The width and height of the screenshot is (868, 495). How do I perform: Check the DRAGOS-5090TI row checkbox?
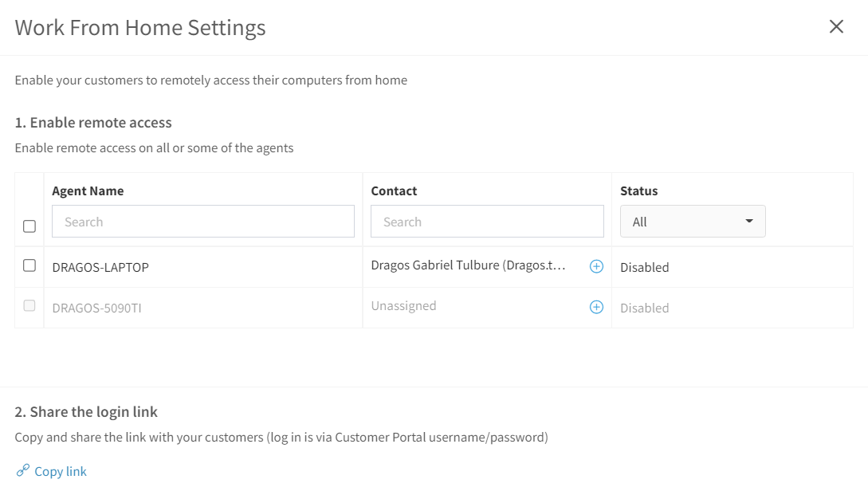(x=29, y=305)
